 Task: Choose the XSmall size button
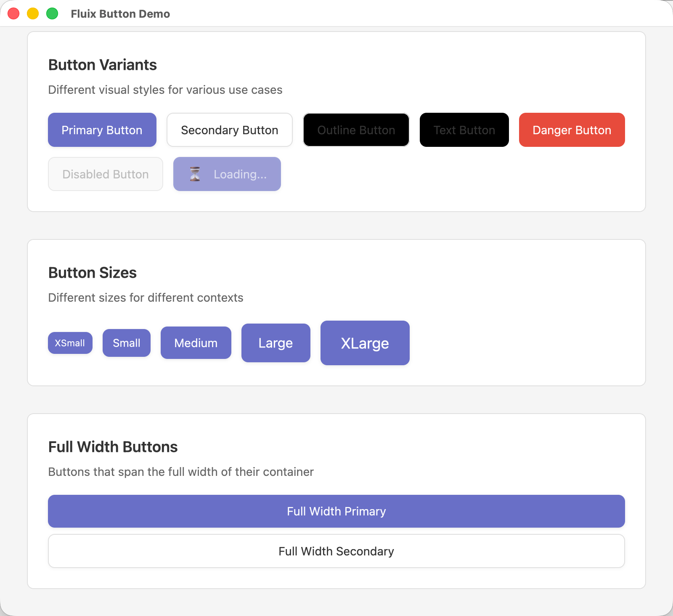coord(70,343)
